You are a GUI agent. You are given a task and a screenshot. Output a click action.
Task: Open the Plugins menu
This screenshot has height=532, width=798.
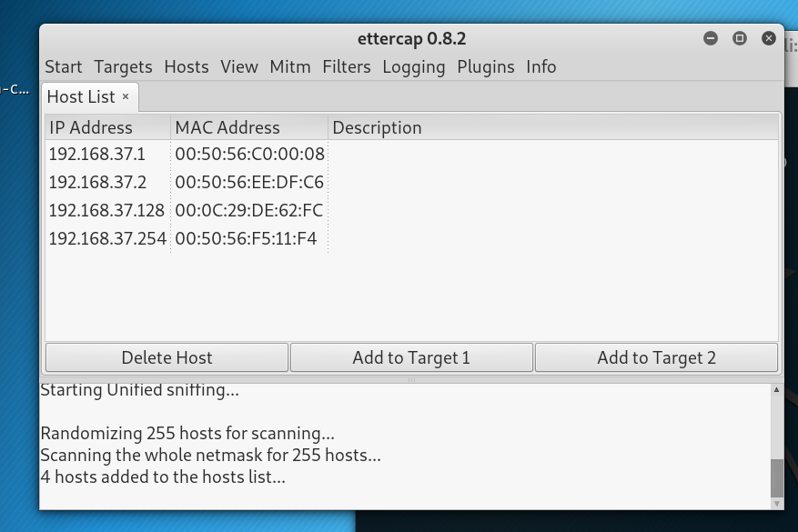tap(486, 66)
